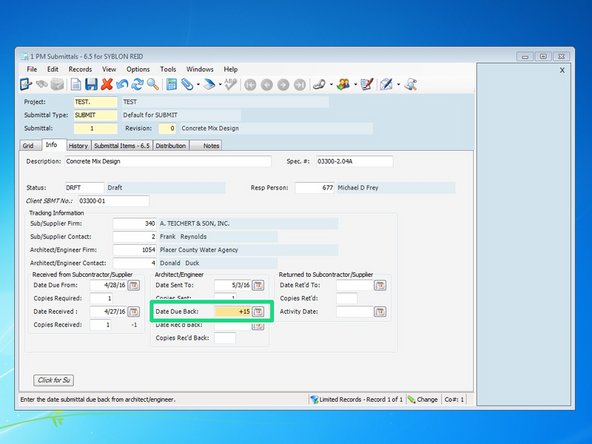This screenshot has width=592, height=444.
Task: Click the magnifying glass search icon
Action: pyautogui.click(x=153, y=84)
